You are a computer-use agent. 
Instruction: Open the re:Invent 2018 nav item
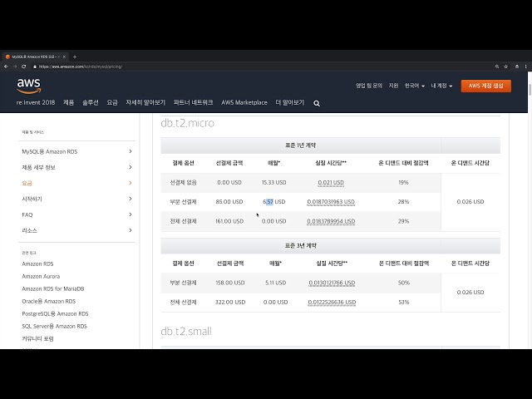point(36,102)
